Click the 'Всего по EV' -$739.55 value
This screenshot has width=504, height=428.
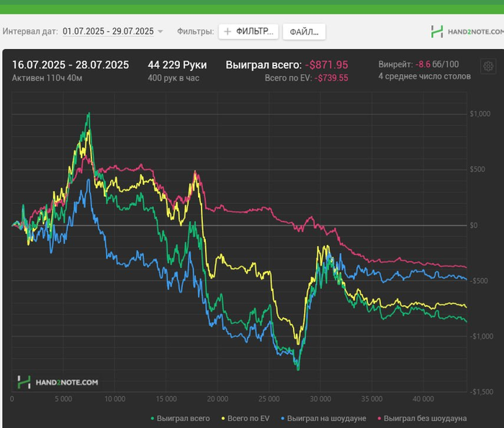[332, 78]
